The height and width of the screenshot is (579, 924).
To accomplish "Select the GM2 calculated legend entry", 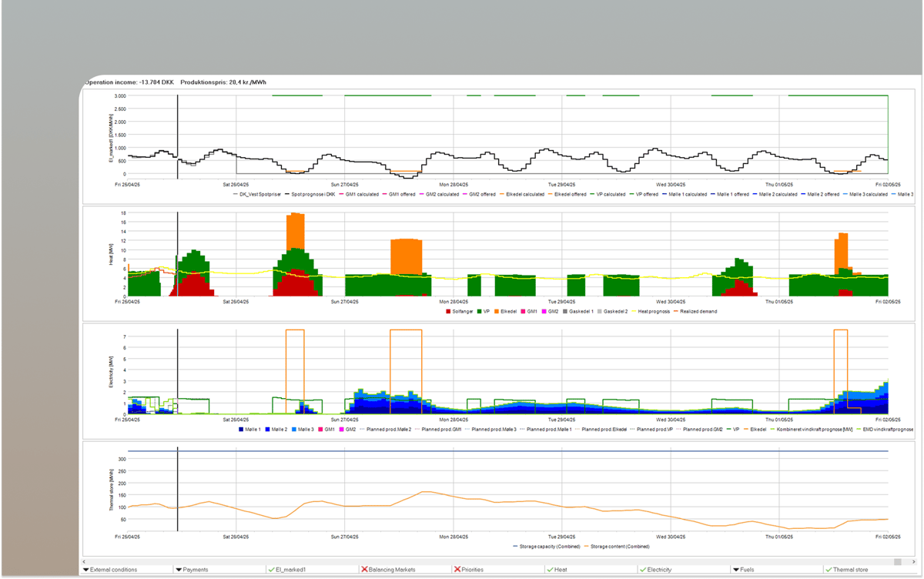I will pyautogui.click(x=439, y=194).
